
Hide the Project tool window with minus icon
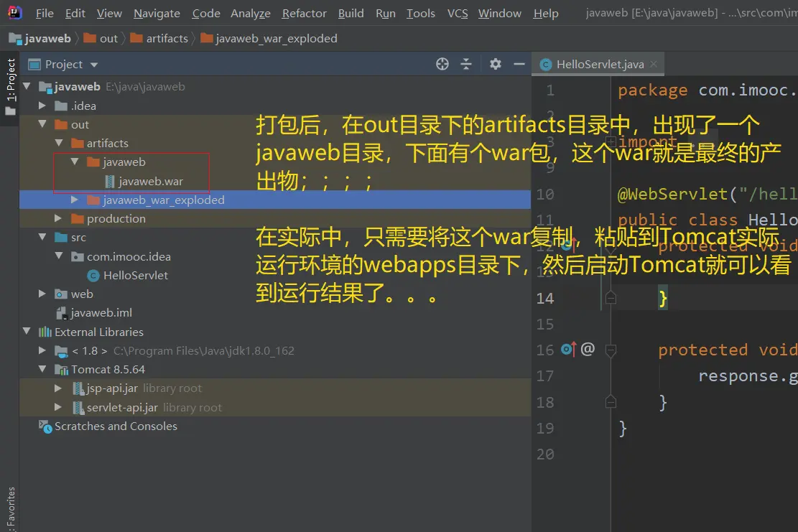click(x=519, y=64)
